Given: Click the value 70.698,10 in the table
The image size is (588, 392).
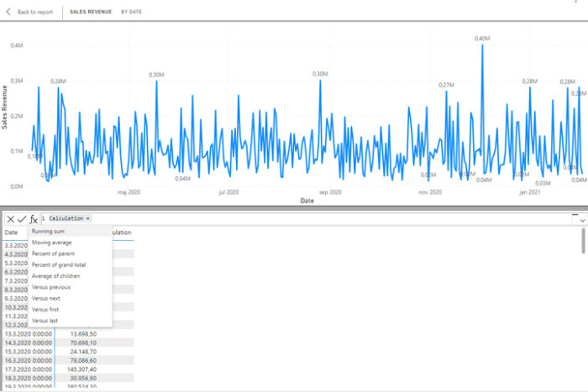Looking at the screenshot, I should coord(83,343).
